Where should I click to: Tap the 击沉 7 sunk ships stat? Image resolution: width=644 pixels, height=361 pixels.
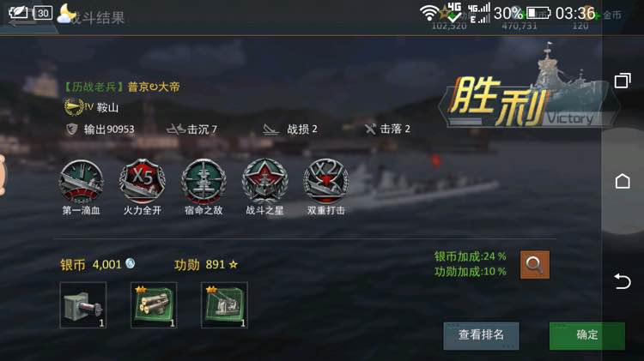click(x=191, y=129)
